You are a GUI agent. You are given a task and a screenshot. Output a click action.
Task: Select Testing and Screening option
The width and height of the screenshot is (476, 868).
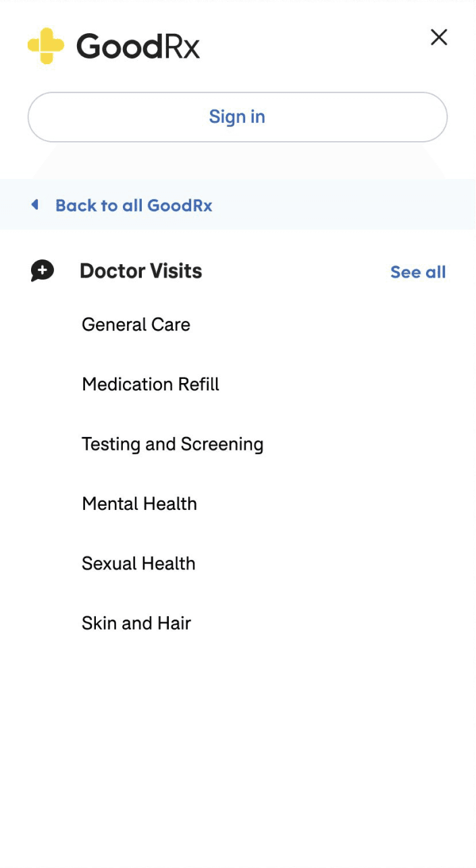[172, 444]
